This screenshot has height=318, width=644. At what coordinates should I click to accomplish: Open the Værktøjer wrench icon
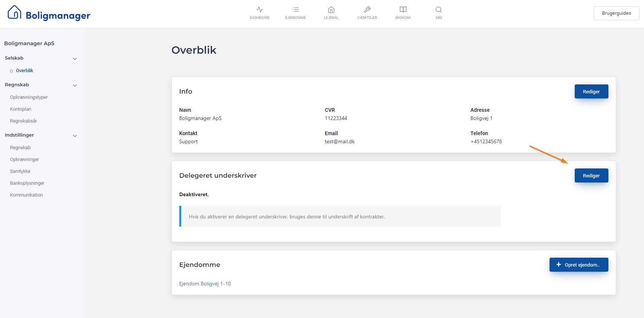367,10
